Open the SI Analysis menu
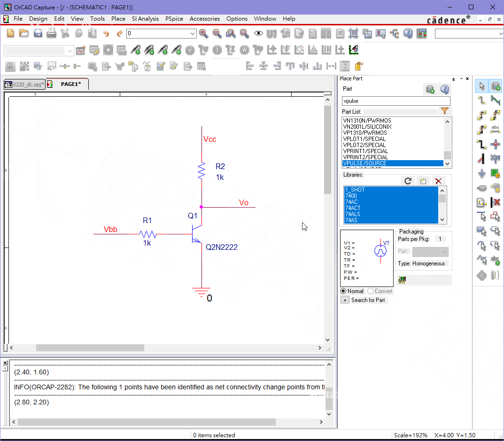 (x=145, y=19)
